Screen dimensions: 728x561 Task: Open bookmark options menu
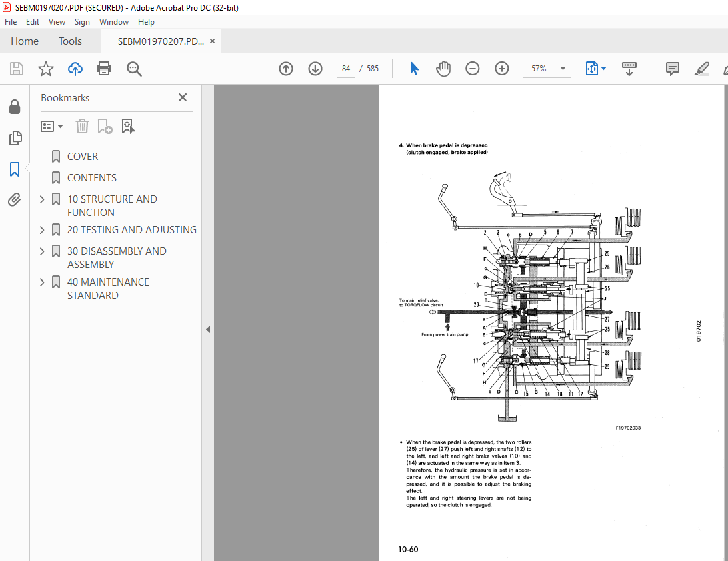click(x=51, y=126)
